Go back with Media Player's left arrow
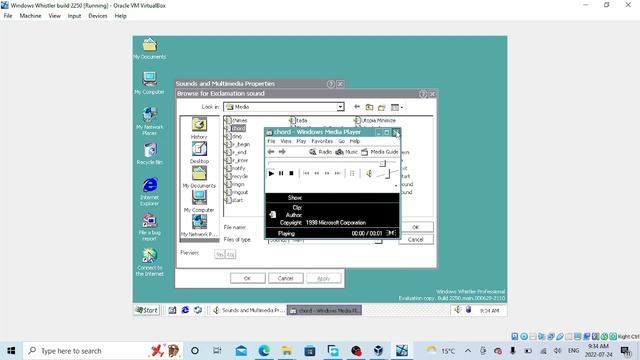Viewport: 640px width, 360px height. [271, 152]
